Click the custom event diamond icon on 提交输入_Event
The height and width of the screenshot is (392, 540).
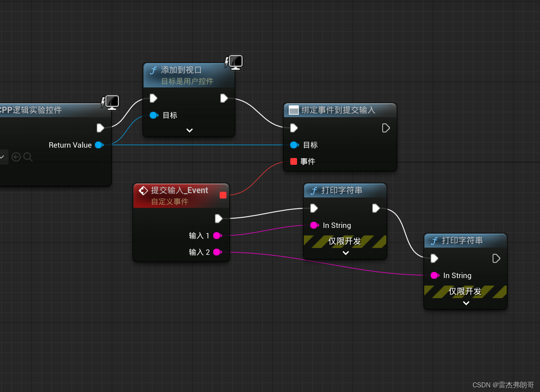tap(143, 190)
